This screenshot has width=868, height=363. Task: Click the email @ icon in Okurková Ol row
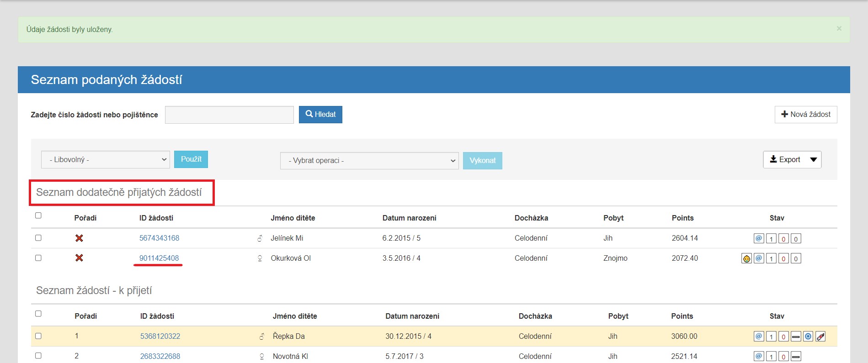759,258
